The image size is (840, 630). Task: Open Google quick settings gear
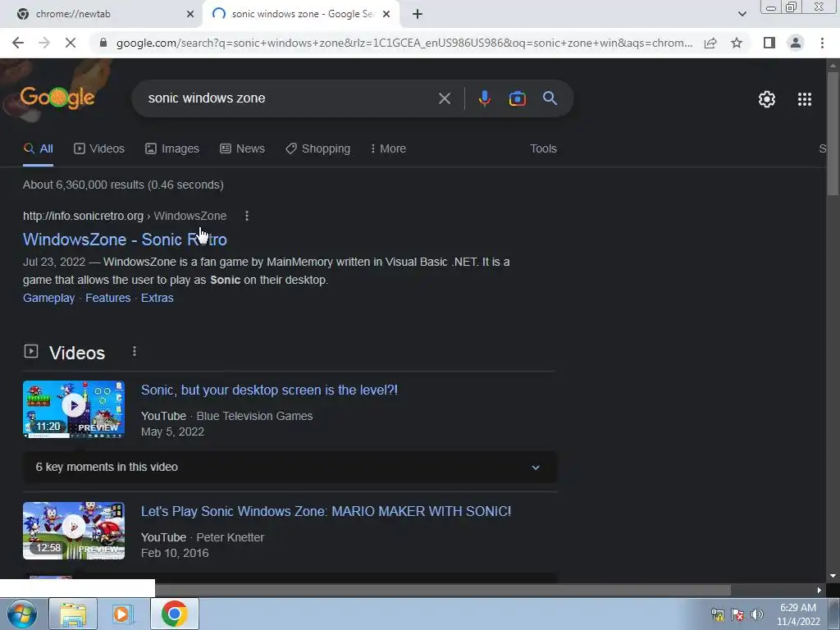pos(767,99)
